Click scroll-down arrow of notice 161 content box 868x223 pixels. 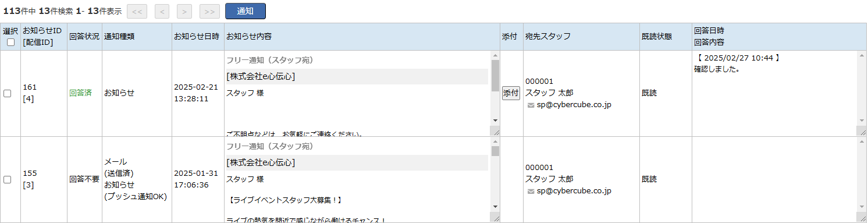pyautogui.click(x=495, y=121)
